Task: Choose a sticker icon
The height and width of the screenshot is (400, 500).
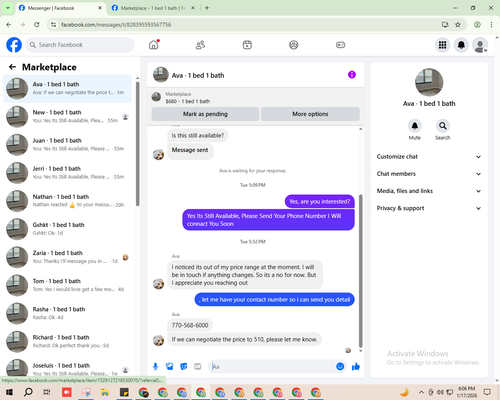Action: [184, 367]
